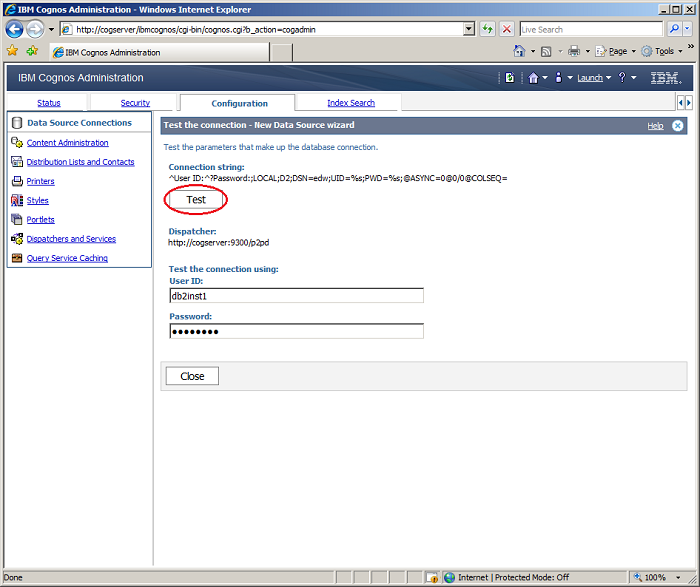This screenshot has width=700, height=587.
Task: Click the IE toolbar Home icon
Action: pos(519,51)
